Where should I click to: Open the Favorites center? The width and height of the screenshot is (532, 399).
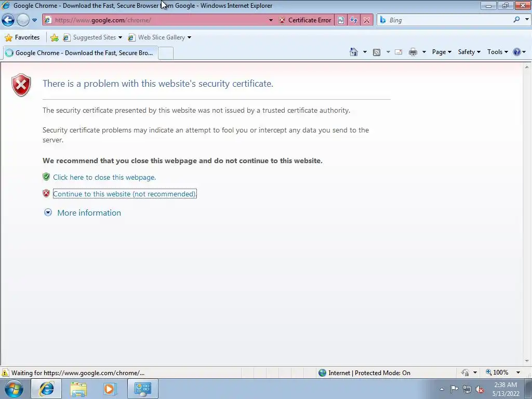tap(22, 37)
